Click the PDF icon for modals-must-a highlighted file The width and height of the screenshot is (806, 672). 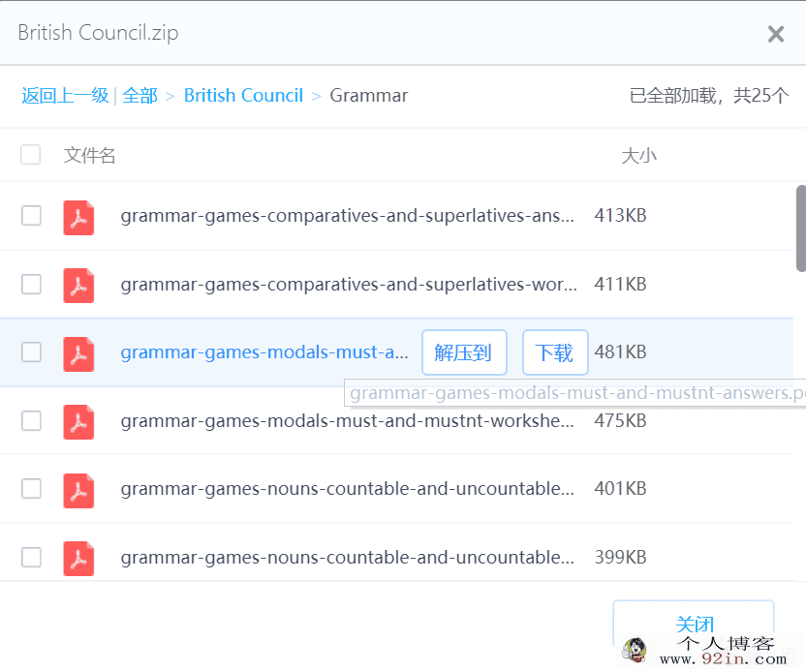click(x=78, y=354)
